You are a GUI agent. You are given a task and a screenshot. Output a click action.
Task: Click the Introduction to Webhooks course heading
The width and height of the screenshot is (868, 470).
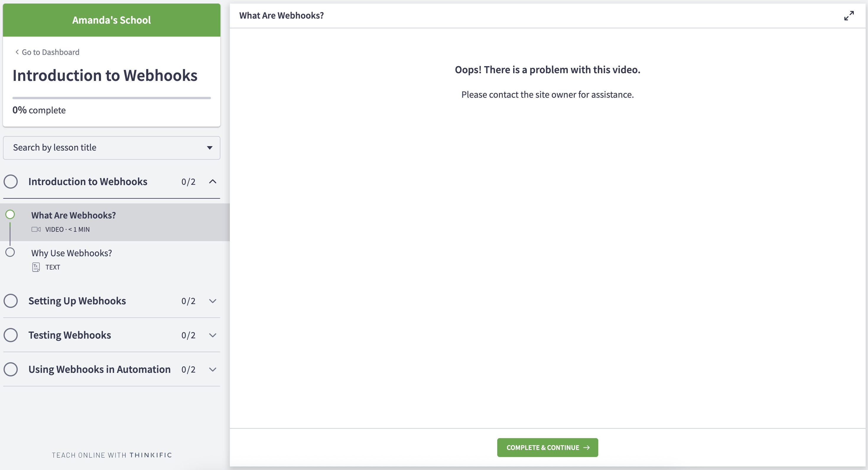(105, 75)
